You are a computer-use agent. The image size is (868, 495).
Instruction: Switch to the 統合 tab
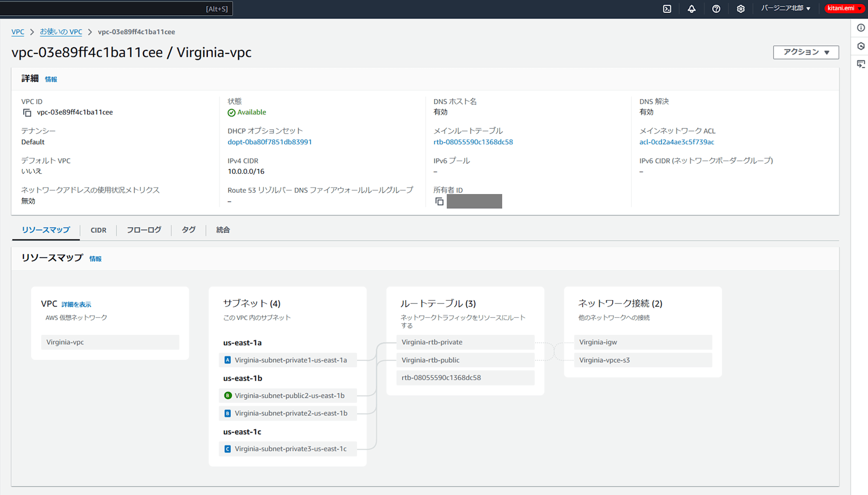pyautogui.click(x=223, y=230)
